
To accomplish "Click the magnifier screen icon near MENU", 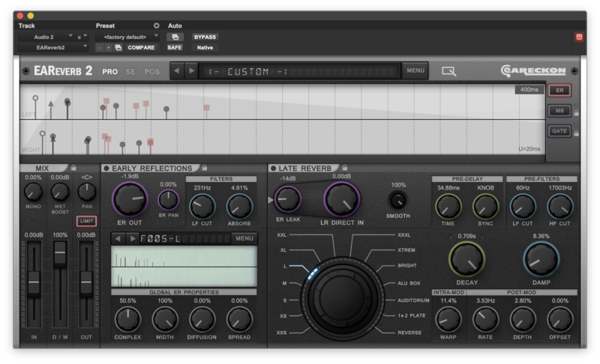I will pyautogui.click(x=448, y=71).
